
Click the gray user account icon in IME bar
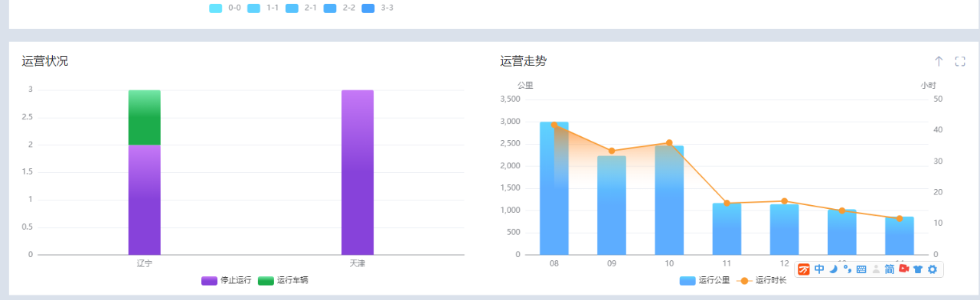876,269
